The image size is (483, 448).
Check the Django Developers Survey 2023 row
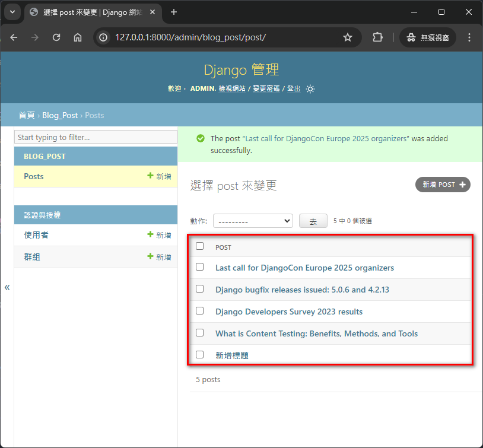pos(199,310)
